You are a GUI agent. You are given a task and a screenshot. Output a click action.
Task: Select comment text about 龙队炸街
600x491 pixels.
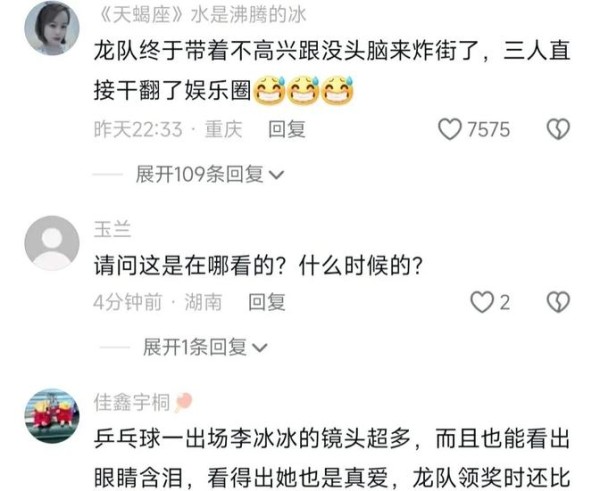click(x=332, y=71)
